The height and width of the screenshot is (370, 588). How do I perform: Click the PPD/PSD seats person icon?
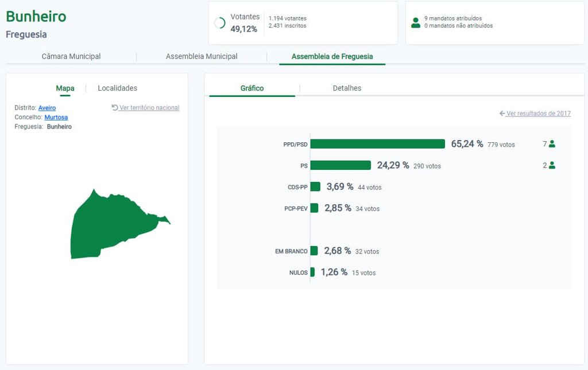click(x=552, y=144)
